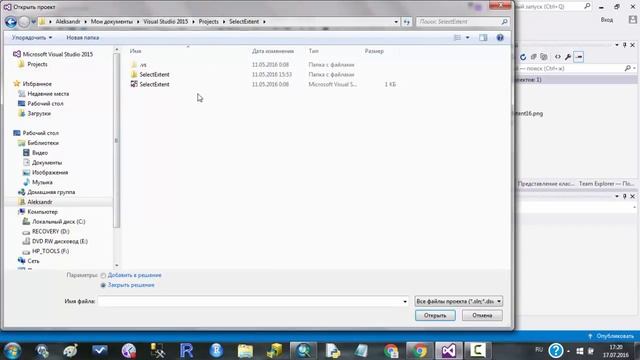640x360 pixels.
Task: Refresh the SelectExtent folder view
Action: (407, 22)
